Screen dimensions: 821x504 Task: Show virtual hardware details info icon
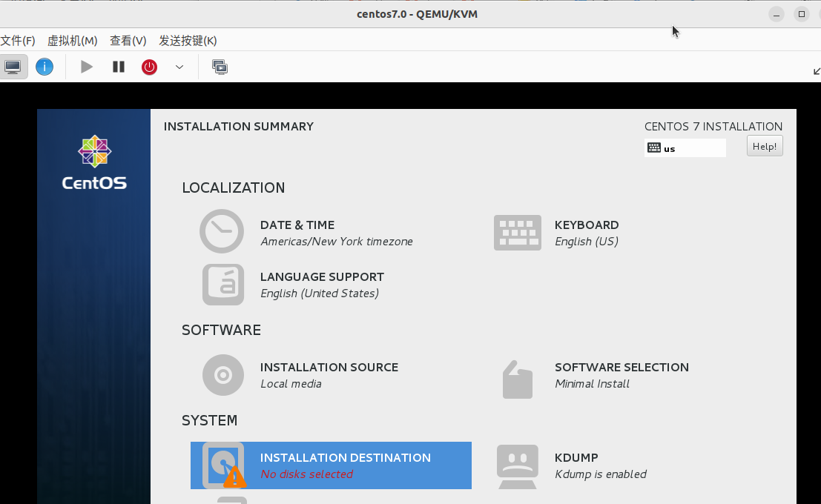(x=44, y=67)
